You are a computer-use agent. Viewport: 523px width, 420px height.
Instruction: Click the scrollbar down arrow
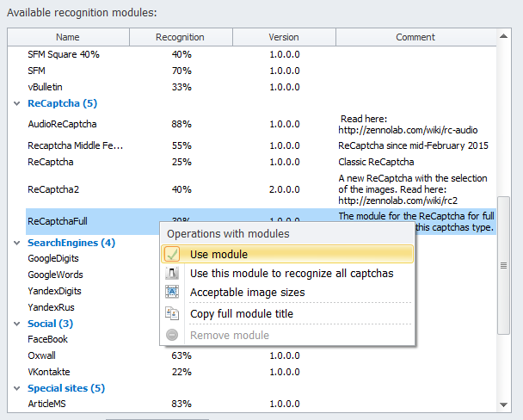504,405
